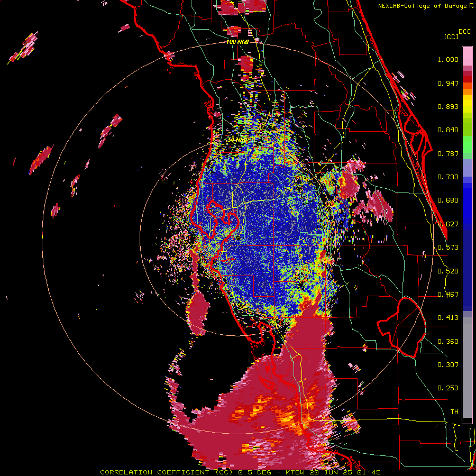This screenshot has height=476, width=476.
Task: Select the 0.680 scale value
Action: pyautogui.click(x=448, y=200)
